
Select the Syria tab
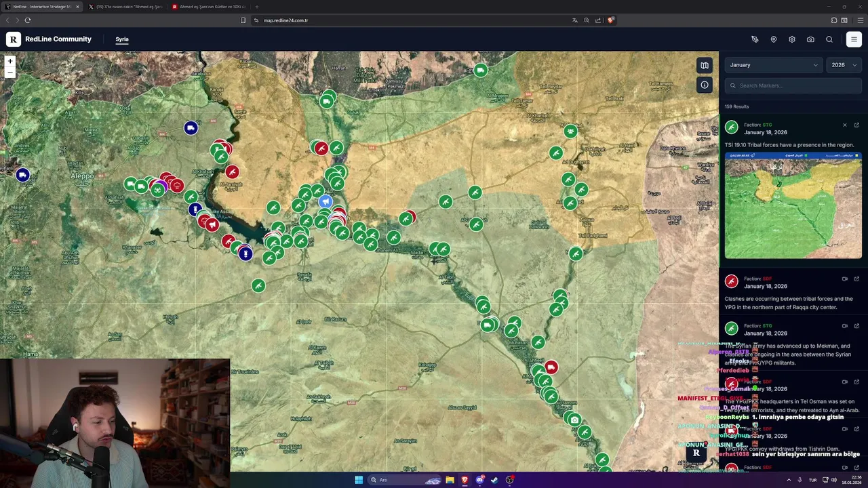click(122, 39)
